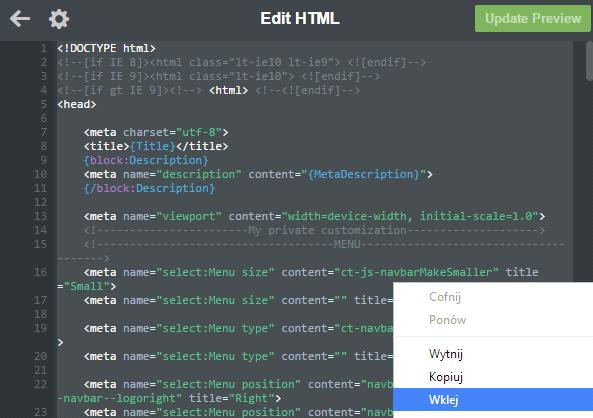Place cursor on the head tag
The height and width of the screenshot is (418, 593).
(x=76, y=104)
